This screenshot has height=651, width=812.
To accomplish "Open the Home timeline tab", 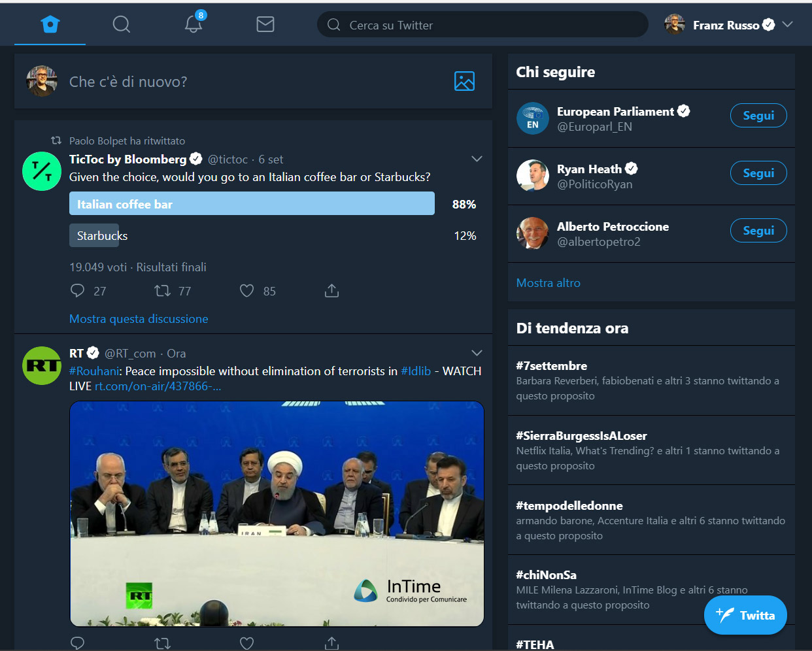I will 50,25.
